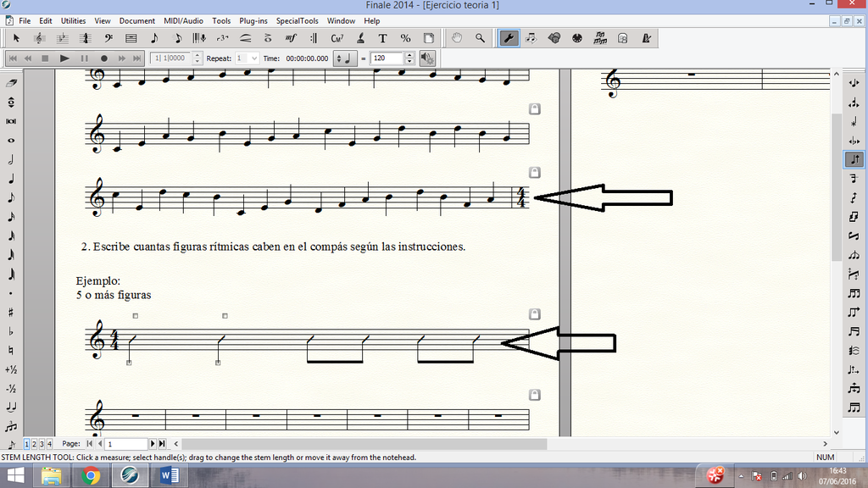Select the Hand Grabber tool
This screenshot has width=868, height=488.
click(x=456, y=38)
